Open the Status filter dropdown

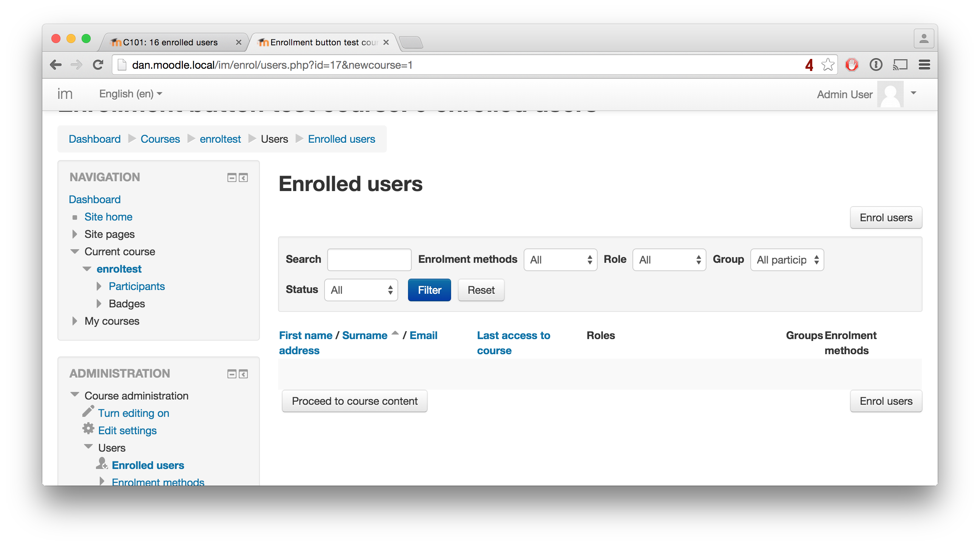[x=361, y=290]
